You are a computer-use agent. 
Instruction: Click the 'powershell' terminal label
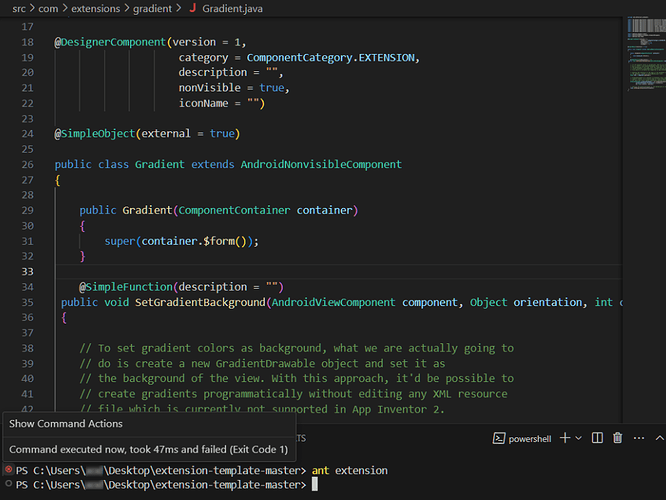(530, 439)
